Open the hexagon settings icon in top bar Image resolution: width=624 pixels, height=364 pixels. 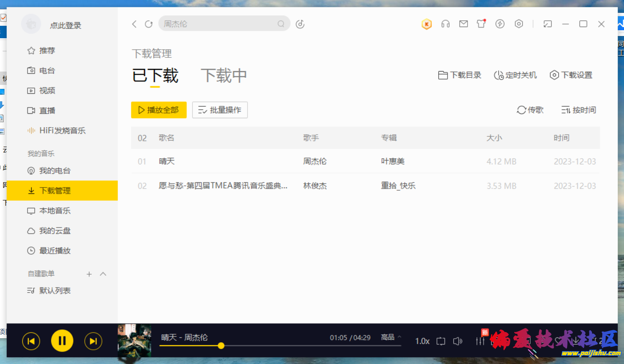519,24
